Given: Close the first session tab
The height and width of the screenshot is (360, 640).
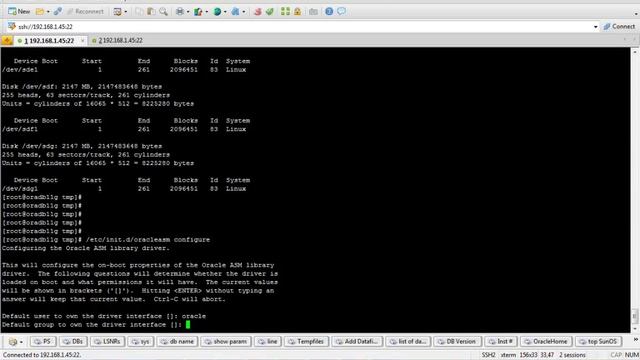Looking at the screenshot, I should coord(82,40).
